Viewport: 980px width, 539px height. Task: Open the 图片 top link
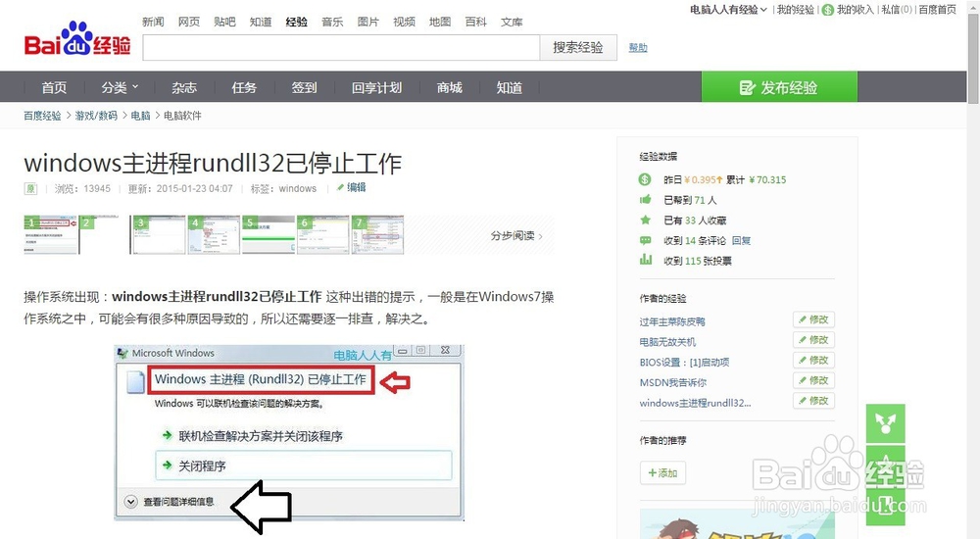(x=368, y=22)
